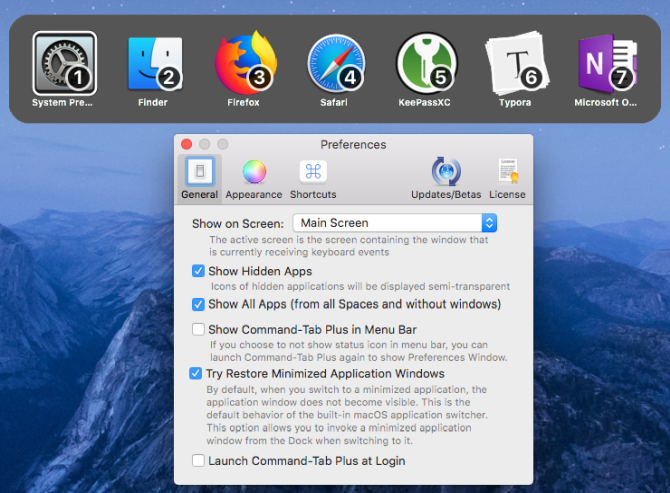Open the Shortcuts tab
Screen dimensions: 670x493
[313, 177]
